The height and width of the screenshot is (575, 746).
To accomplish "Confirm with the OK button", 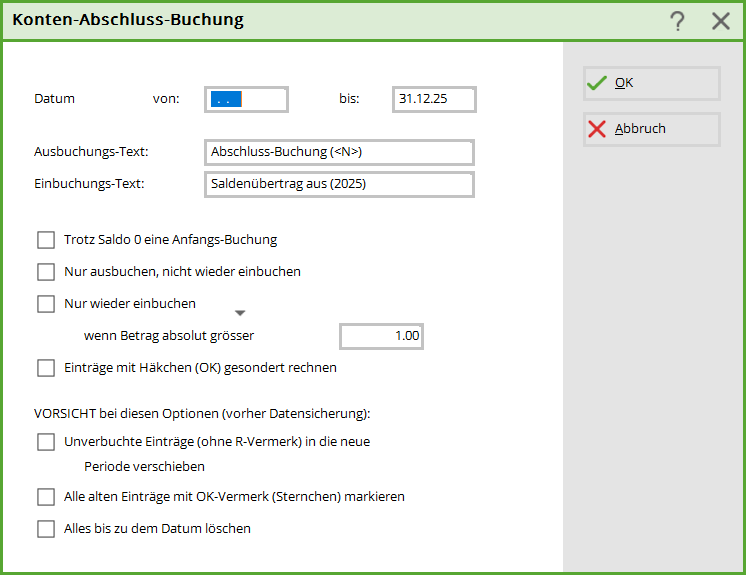I will pos(651,83).
